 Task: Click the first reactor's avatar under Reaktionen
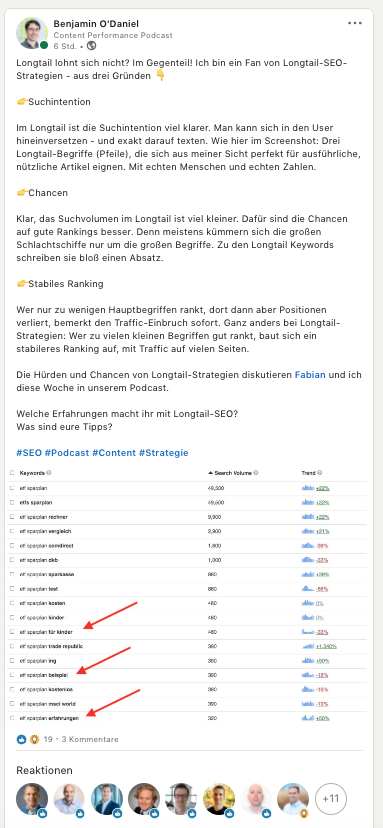point(32,799)
